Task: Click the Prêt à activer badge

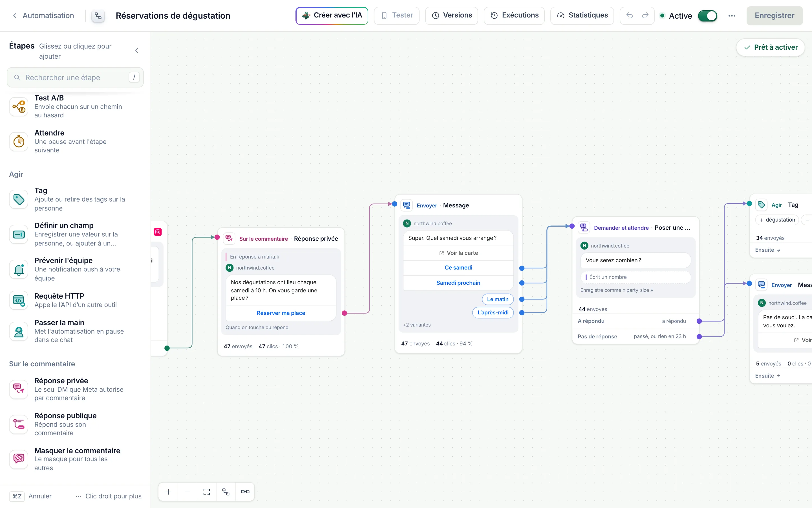Action: coord(770,47)
